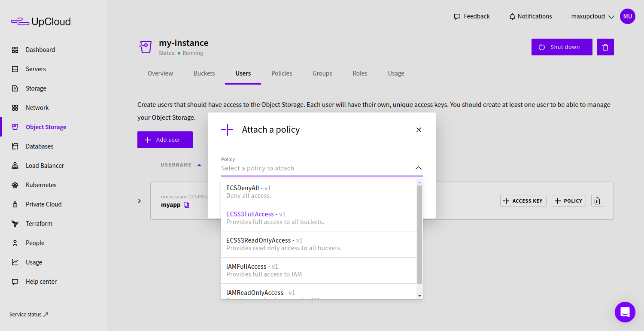Click the MU profile avatar
Image resolution: width=644 pixels, height=331 pixels.
[628, 16]
